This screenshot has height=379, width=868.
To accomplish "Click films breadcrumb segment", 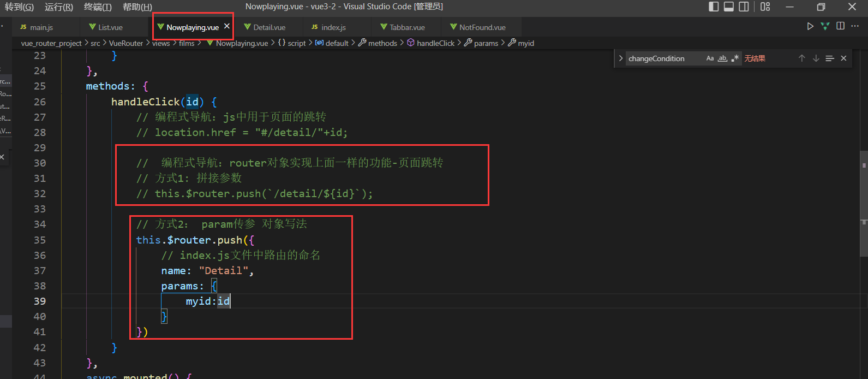I will pos(187,43).
